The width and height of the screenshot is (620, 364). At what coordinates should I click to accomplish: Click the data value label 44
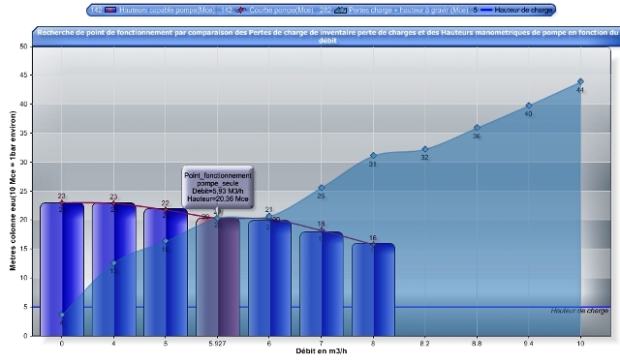pos(580,90)
